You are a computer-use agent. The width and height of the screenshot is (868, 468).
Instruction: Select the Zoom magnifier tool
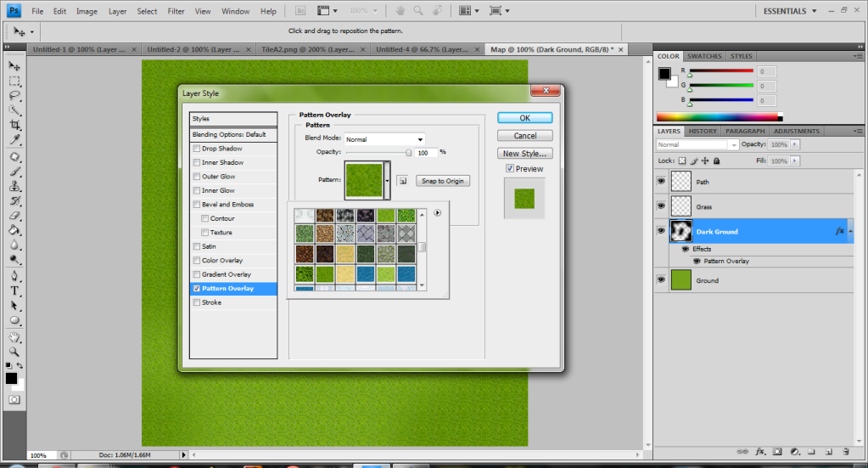click(15, 352)
